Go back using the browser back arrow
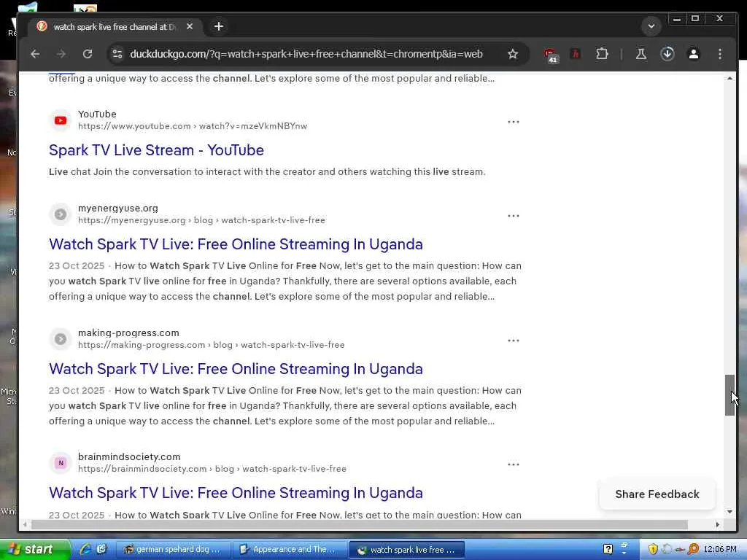This screenshot has width=747, height=560. coord(35,54)
